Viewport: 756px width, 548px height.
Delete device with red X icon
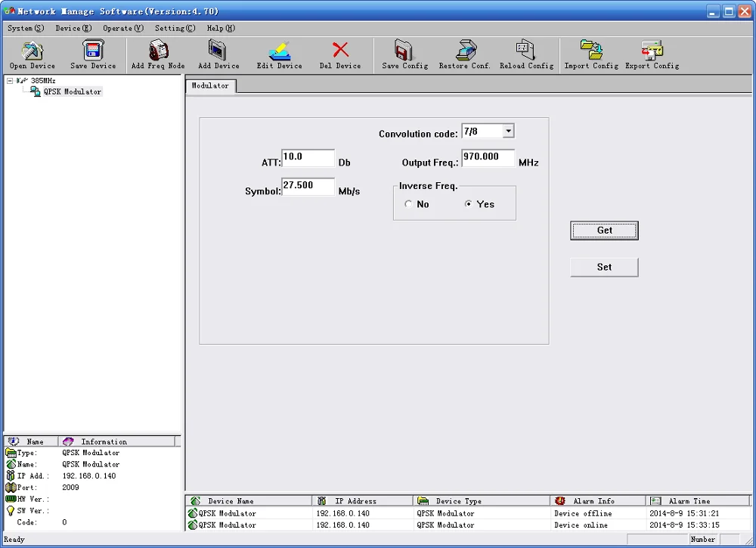click(340, 50)
